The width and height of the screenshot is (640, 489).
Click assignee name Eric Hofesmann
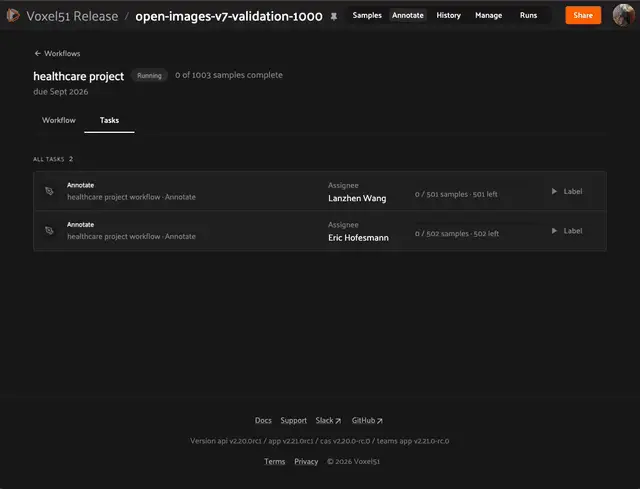click(x=358, y=238)
